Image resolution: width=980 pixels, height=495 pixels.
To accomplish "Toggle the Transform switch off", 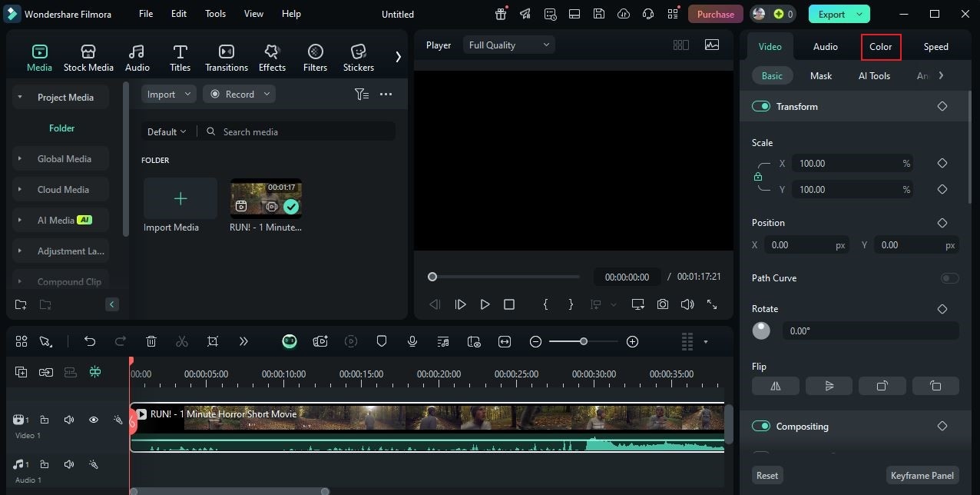I will pos(761,106).
